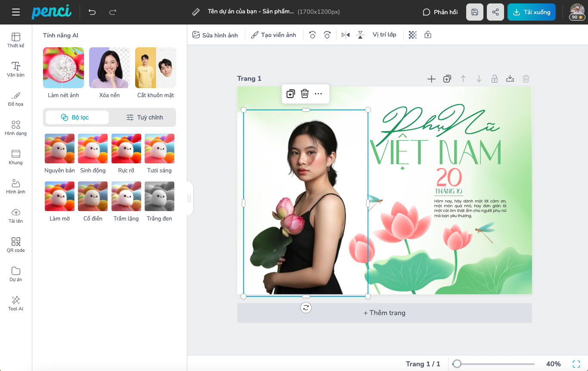
Task: Flip the image vertically
Action: point(360,35)
